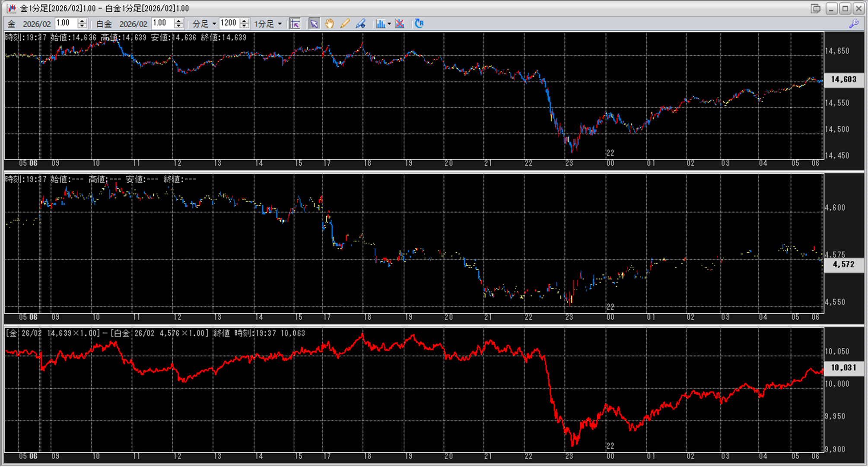Click the delete drawings chart icon
This screenshot has height=467, width=868.
coord(400,23)
